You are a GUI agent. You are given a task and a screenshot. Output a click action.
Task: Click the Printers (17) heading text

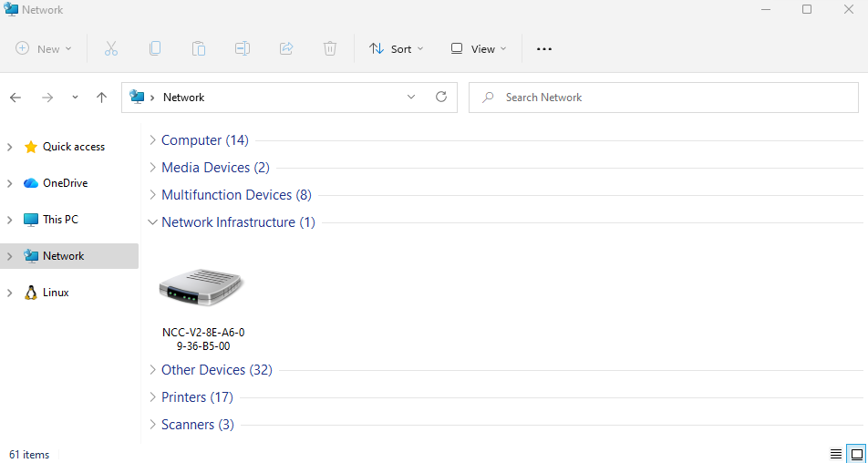(x=197, y=397)
